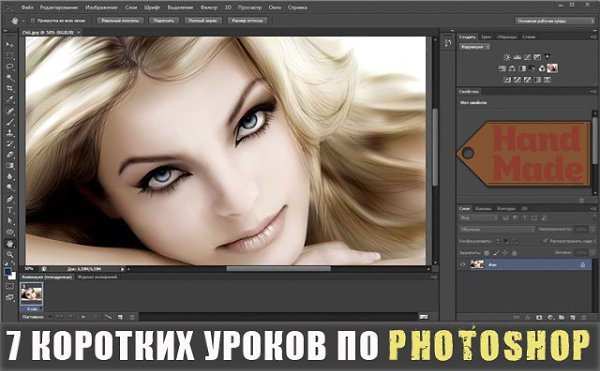Image resolution: width=600 pixels, height=371 pixels.
Task: Click the 'Реальные пикселы' button
Action: click(120, 21)
